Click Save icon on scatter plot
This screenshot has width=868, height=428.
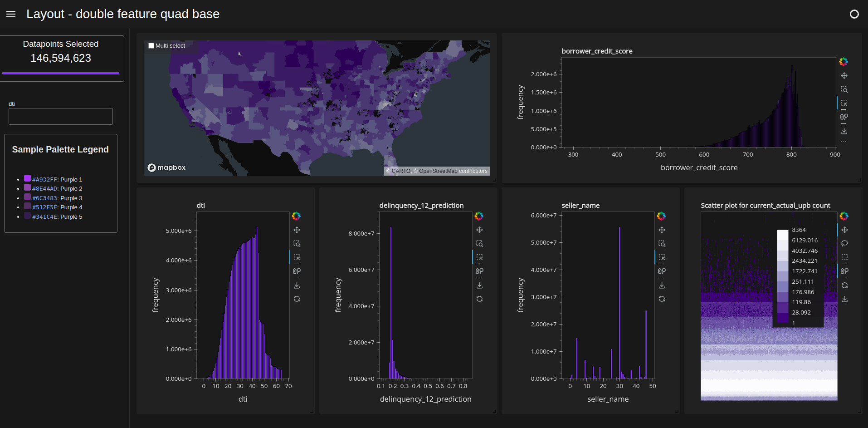pyautogui.click(x=844, y=299)
